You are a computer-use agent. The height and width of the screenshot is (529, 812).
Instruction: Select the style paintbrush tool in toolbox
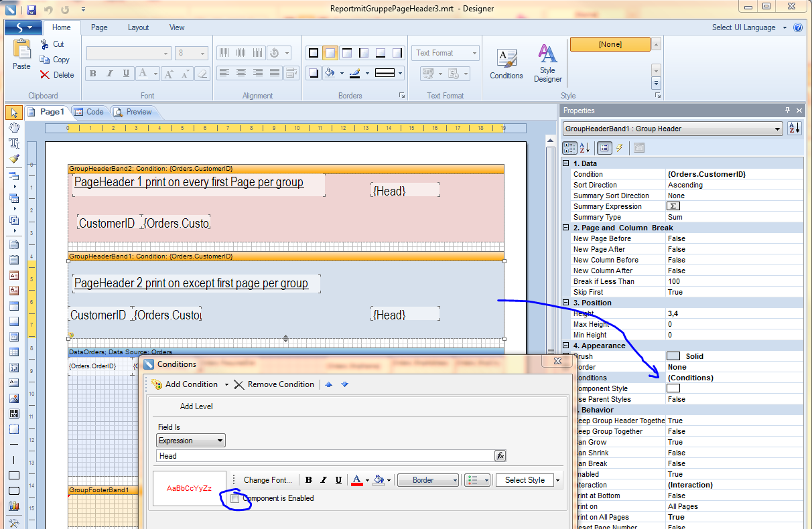(x=13, y=159)
